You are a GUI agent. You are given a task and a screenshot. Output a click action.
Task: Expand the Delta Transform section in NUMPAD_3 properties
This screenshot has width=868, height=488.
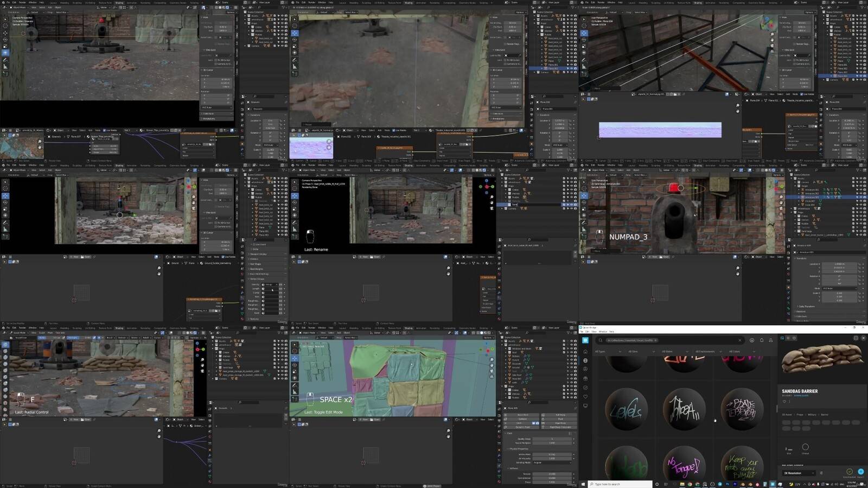807,306
